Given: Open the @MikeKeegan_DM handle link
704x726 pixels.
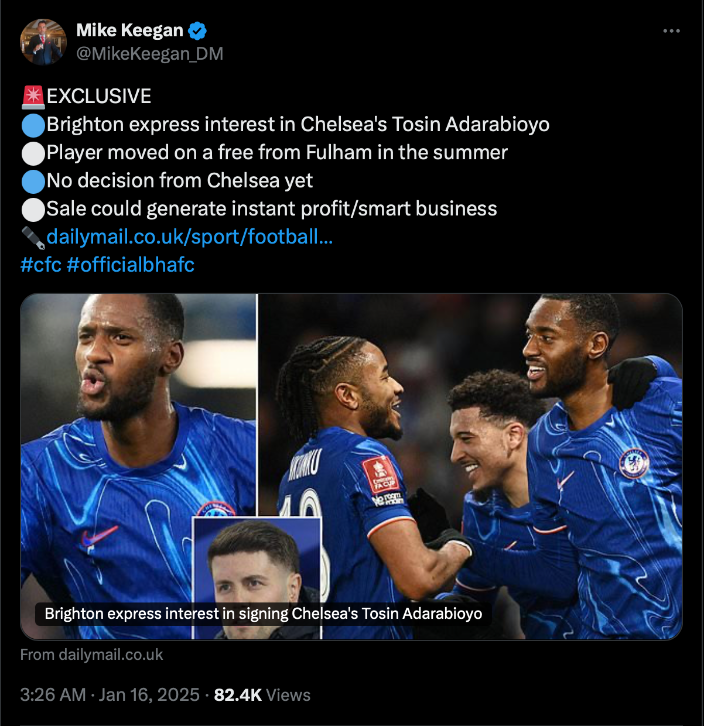Looking at the screenshot, I should [x=149, y=53].
